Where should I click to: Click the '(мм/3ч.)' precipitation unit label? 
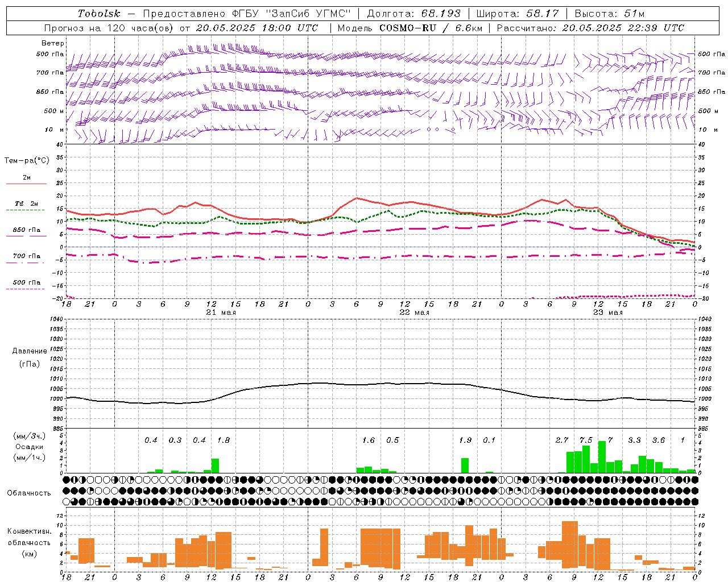point(29,436)
